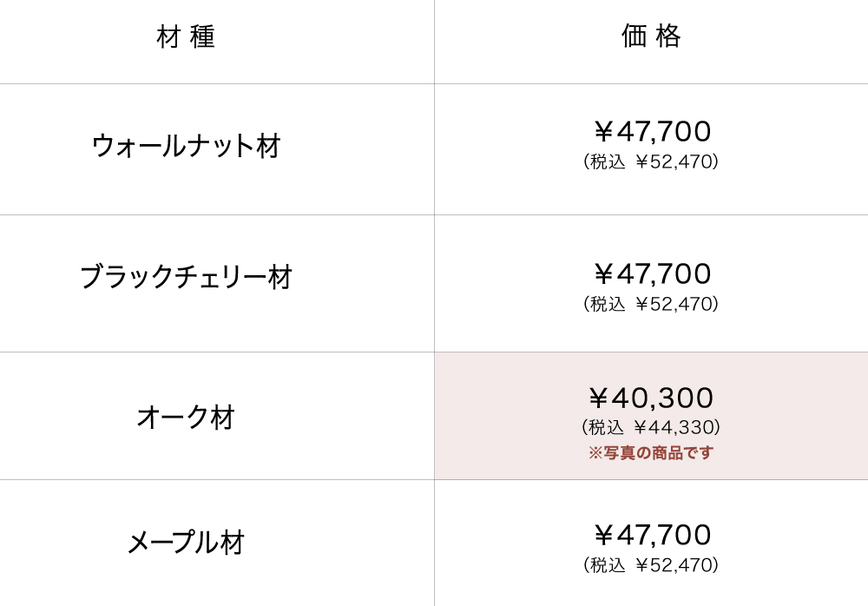
Task: Click メープル材 tax-included price ￥52,470
Action: [651, 566]
